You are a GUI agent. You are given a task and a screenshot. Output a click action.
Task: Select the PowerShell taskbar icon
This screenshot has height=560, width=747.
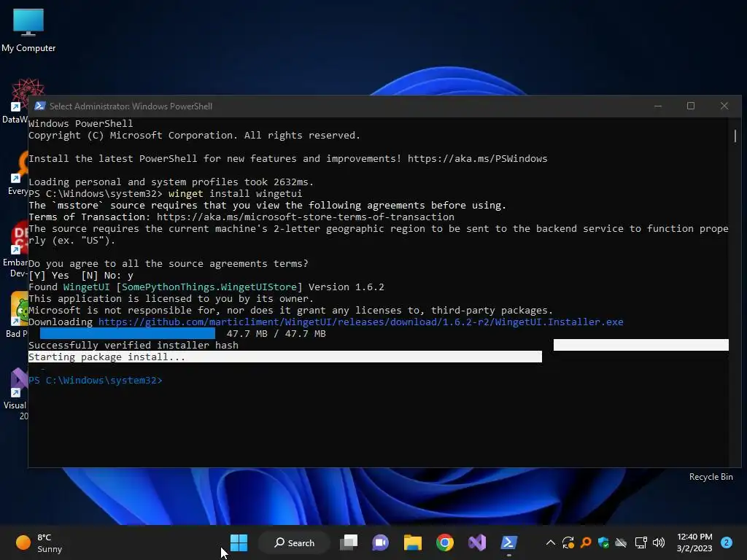pyautogui.click(x=508, y=542)
